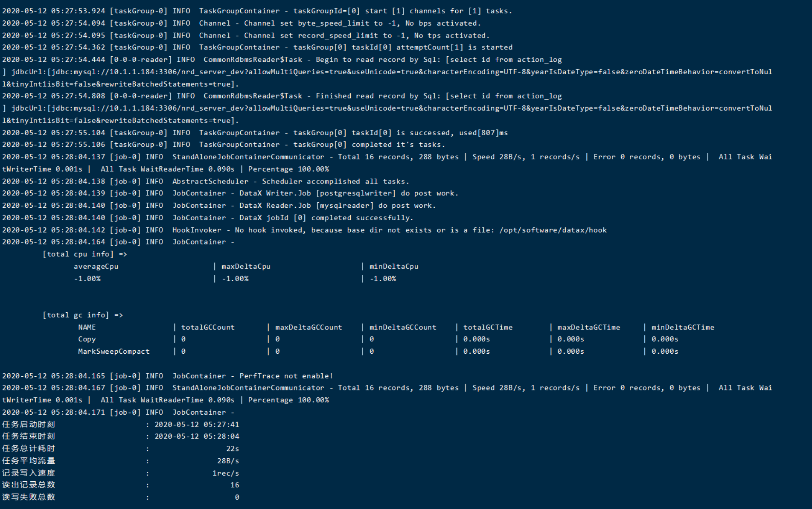
Task: Select the totalGCTime column header
Action: tap(488, 327)
